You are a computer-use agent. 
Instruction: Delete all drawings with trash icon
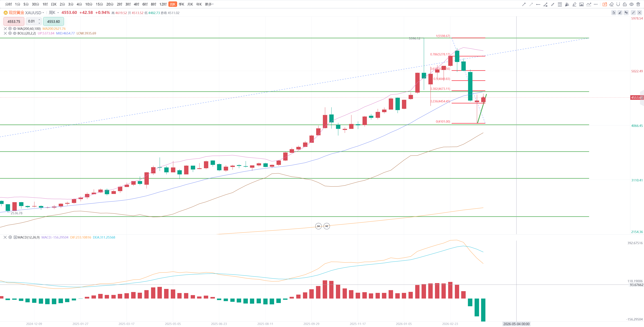point(638,4)
